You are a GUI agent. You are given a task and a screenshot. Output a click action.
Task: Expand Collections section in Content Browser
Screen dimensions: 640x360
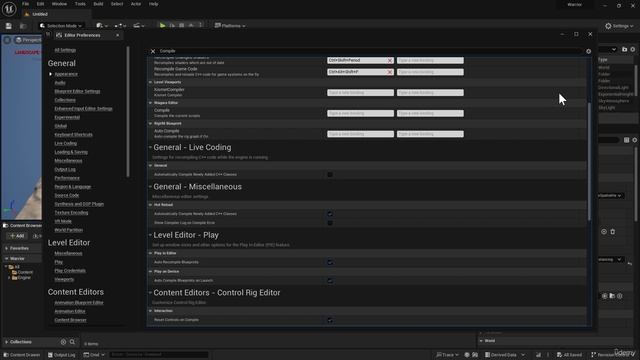click(7, 342)
